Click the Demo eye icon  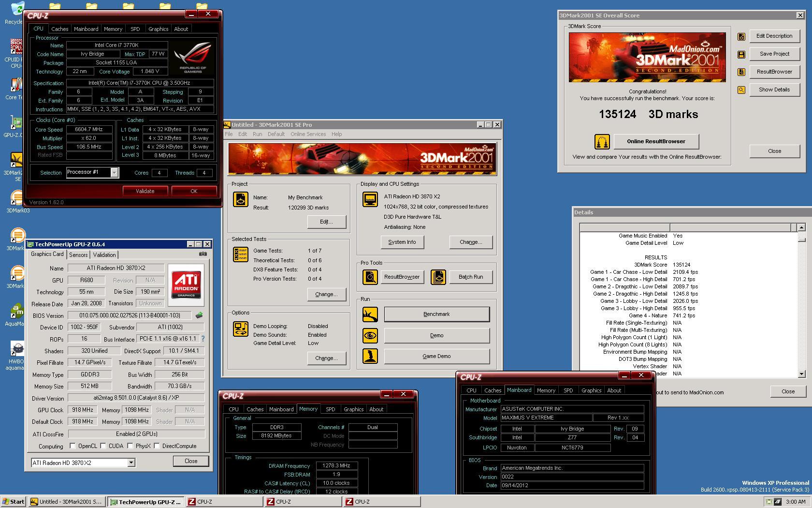370,335
